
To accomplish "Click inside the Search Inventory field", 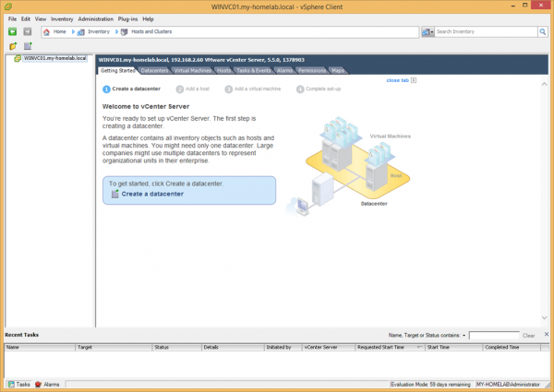I will [x=486, y=31].
